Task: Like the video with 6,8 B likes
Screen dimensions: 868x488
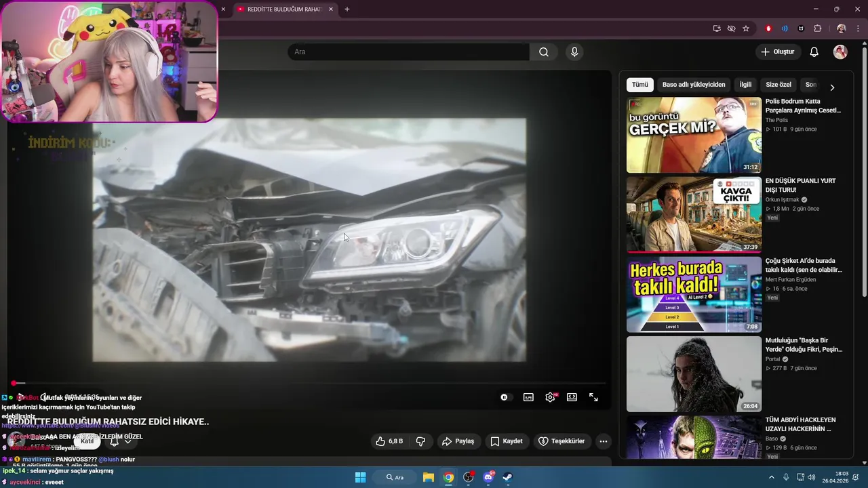Action: point(389,441)
